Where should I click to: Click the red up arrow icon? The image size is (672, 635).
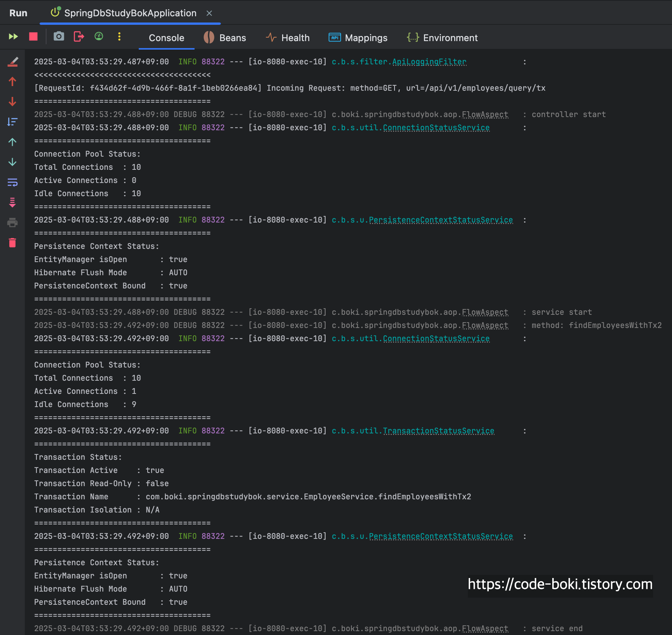tap(12, 81)
